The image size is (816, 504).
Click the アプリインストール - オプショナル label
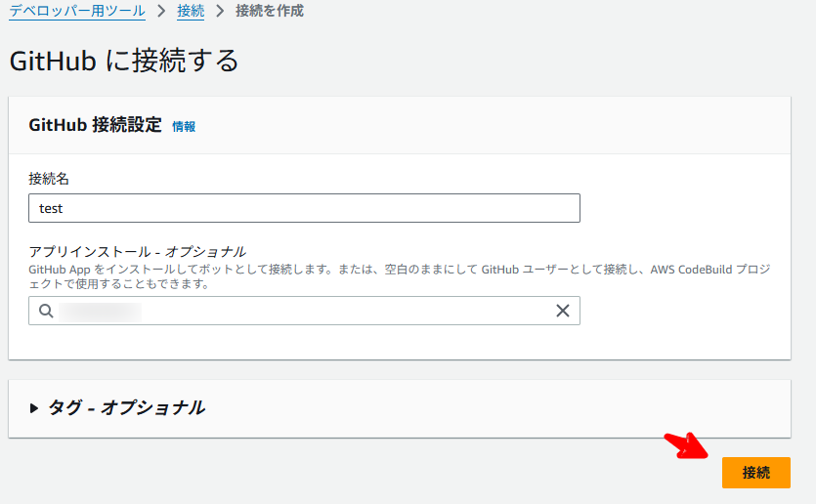[x=137, y=252]
